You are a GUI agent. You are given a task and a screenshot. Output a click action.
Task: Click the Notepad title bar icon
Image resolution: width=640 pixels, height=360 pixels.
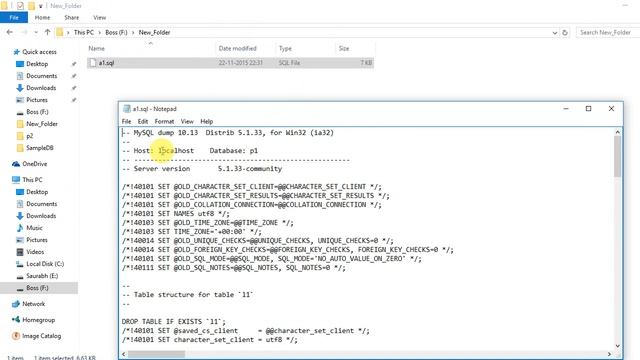[x=127, y=109]
